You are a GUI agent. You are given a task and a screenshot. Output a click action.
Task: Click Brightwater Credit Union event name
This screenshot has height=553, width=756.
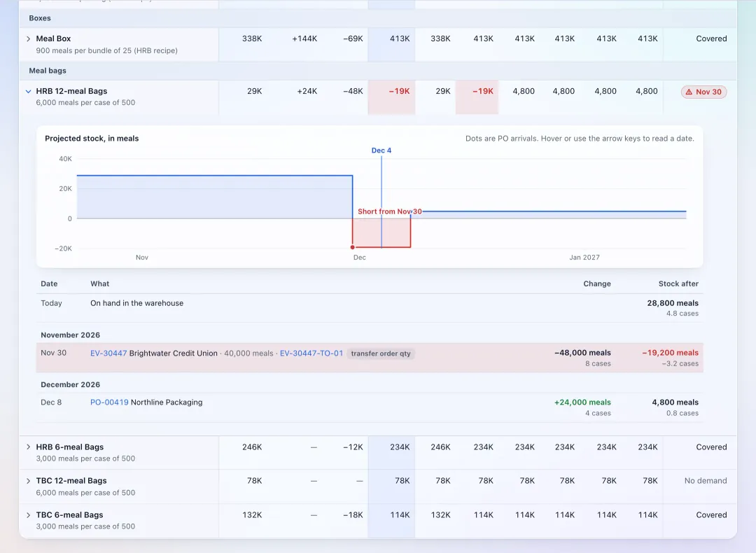[174, 353]
